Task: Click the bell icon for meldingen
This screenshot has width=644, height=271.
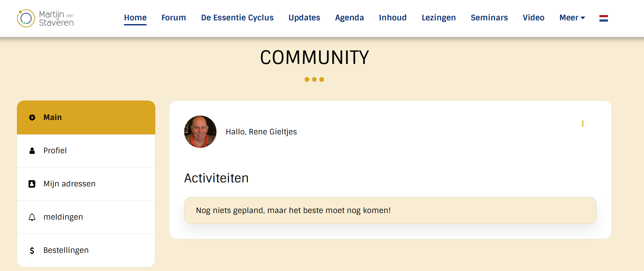Action: point(32,217)
